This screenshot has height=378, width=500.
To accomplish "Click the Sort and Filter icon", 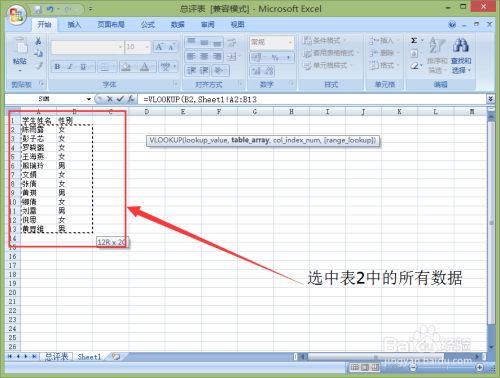I will [x=437, y=55].
